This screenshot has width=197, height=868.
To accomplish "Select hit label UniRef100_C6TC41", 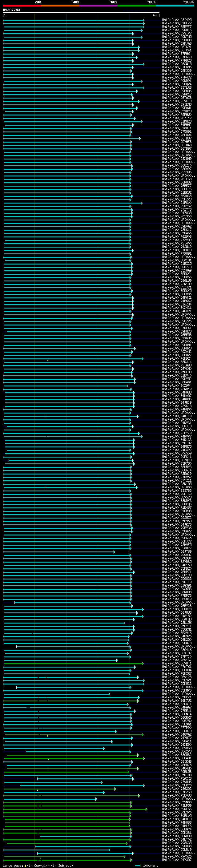I will click(x=177, y=50).
